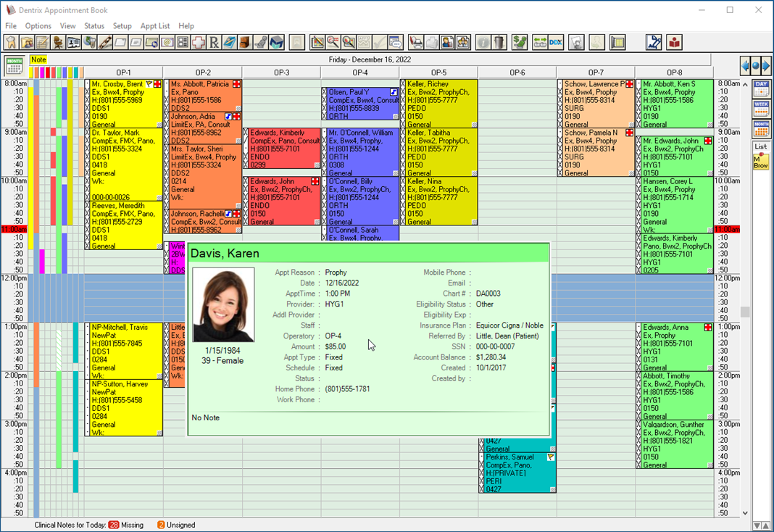The image size is (774, 532).
Task: Click the trash can delete icon
Action: pos(499,43)
